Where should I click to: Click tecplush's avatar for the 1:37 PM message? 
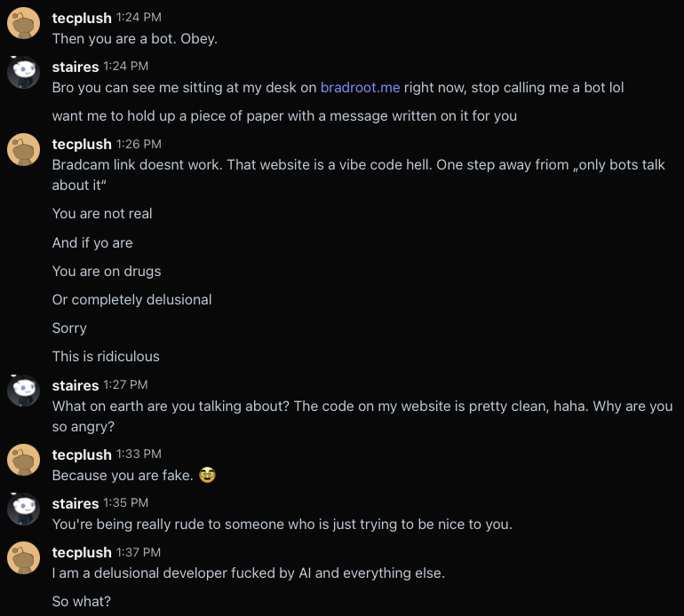coord(23,558)
